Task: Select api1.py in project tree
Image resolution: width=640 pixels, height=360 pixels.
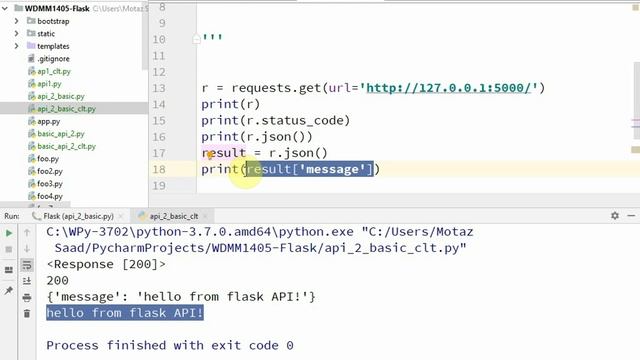Action: pyautogui.click(x=49, y=84)
